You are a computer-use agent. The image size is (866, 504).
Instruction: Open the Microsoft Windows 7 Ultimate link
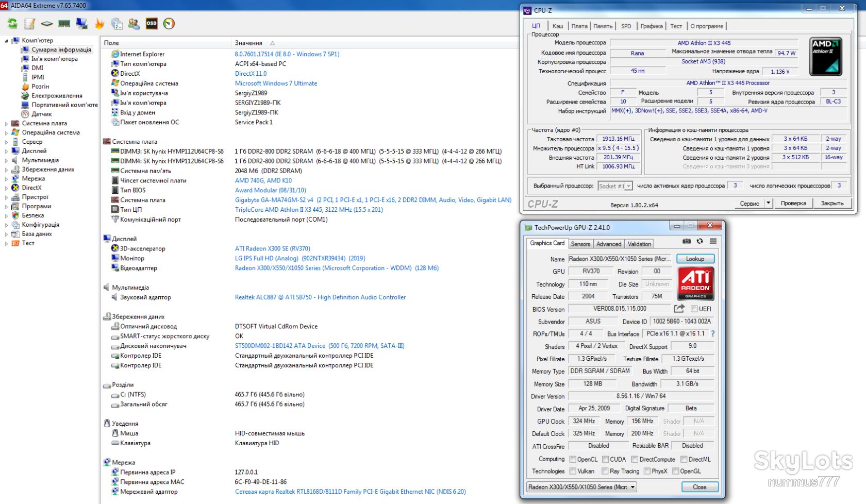point(276,83)
